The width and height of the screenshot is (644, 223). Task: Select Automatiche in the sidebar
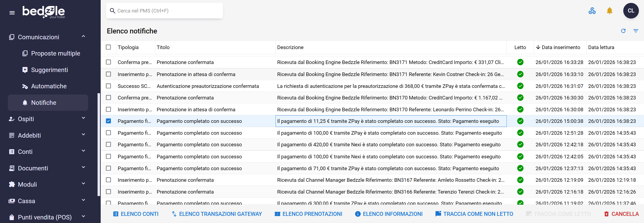pos(49,86)
